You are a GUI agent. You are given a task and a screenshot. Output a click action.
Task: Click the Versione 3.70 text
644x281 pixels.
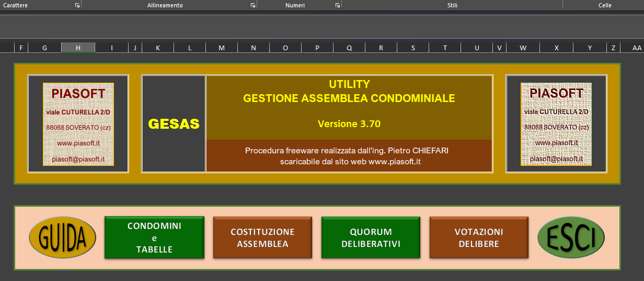coord(349,124)
